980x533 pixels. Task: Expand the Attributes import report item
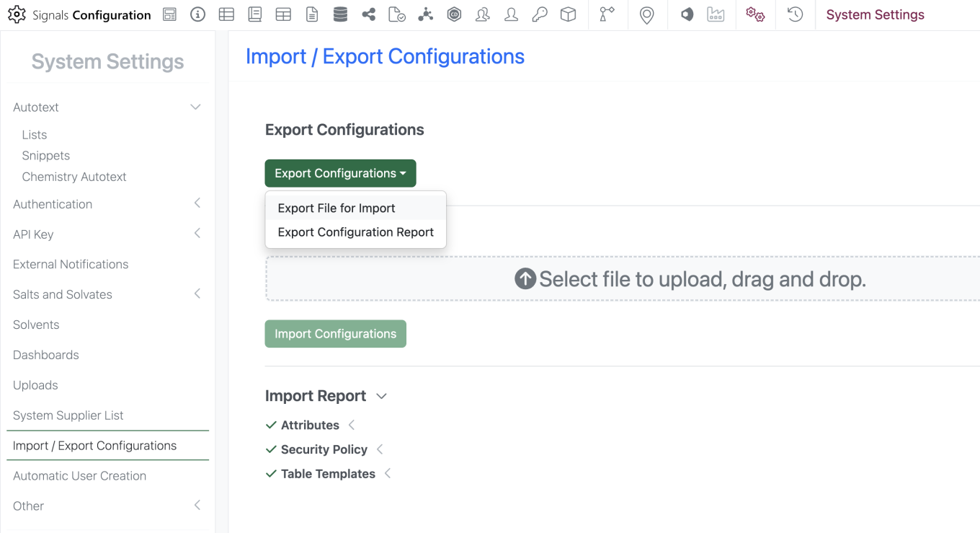(352, 425)
